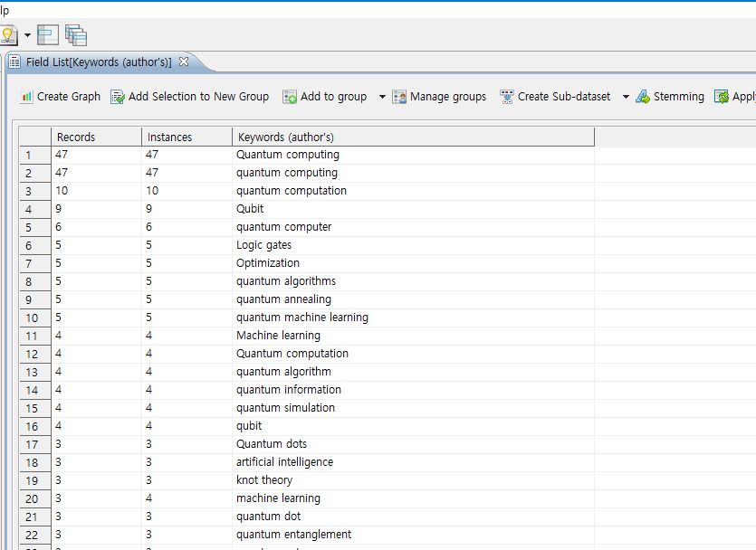Click the Add to group button
Image resolution: width=756 pixels, height=550 pixels.
(x=324, y=97)
